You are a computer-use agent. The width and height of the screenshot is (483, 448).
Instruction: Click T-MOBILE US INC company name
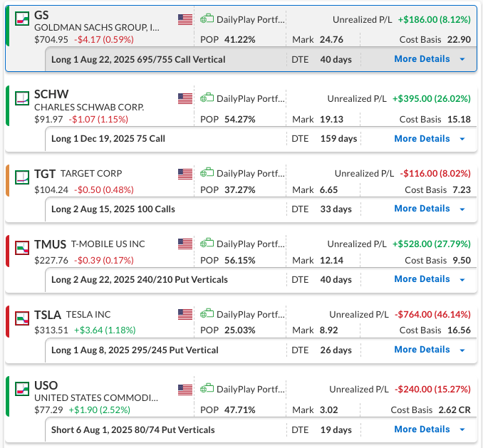coord(108,244)
